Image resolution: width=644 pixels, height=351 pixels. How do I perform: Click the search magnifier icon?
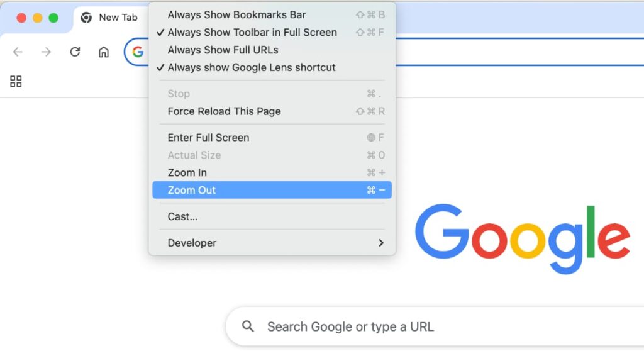248,326
